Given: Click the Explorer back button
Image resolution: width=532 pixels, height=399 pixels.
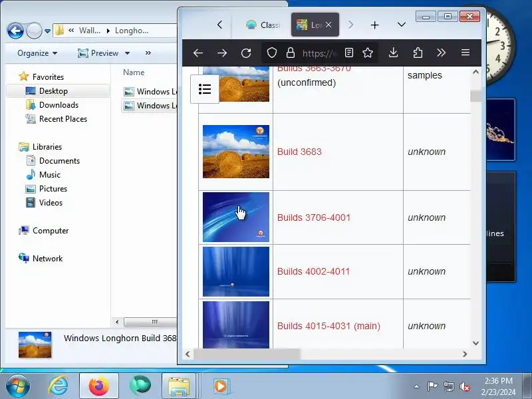Looking at the screenshot, I should (x=15, y=31).
